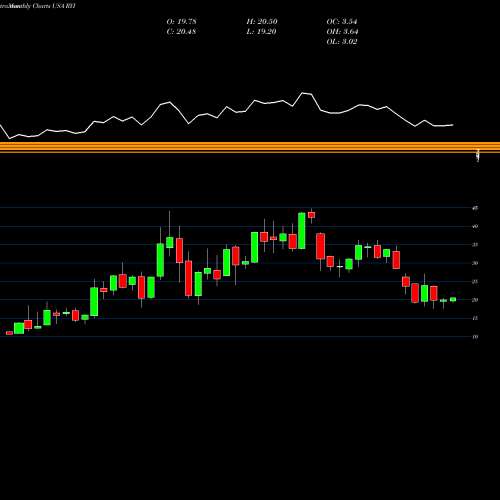Click the high value "H: 20.50"

pos(262,22)
